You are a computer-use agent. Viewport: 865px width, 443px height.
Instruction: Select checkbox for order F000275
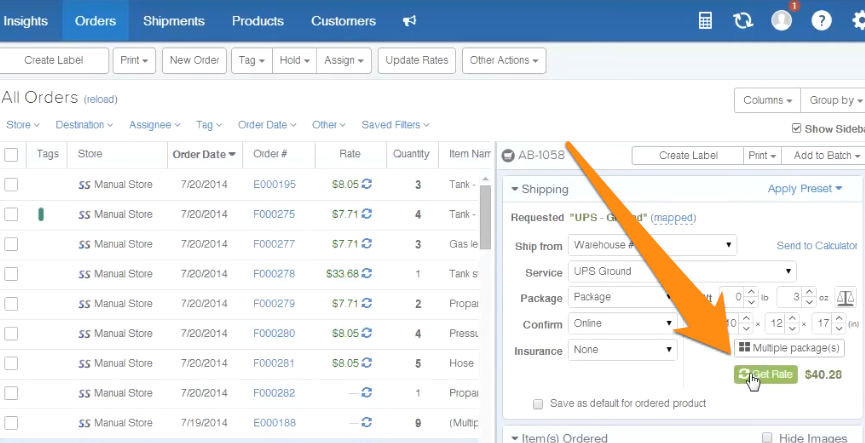pyautogui.click(x=11, y=214)
